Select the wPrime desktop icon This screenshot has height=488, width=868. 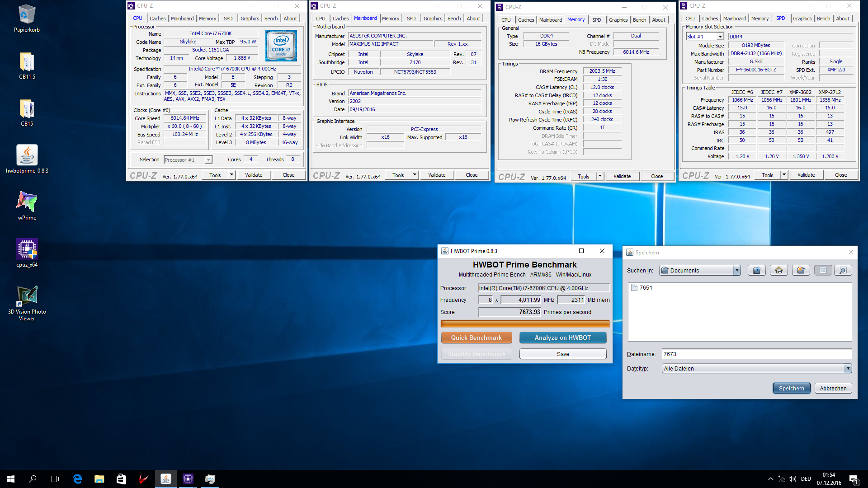pyautogui.click(x=27, y=206)
